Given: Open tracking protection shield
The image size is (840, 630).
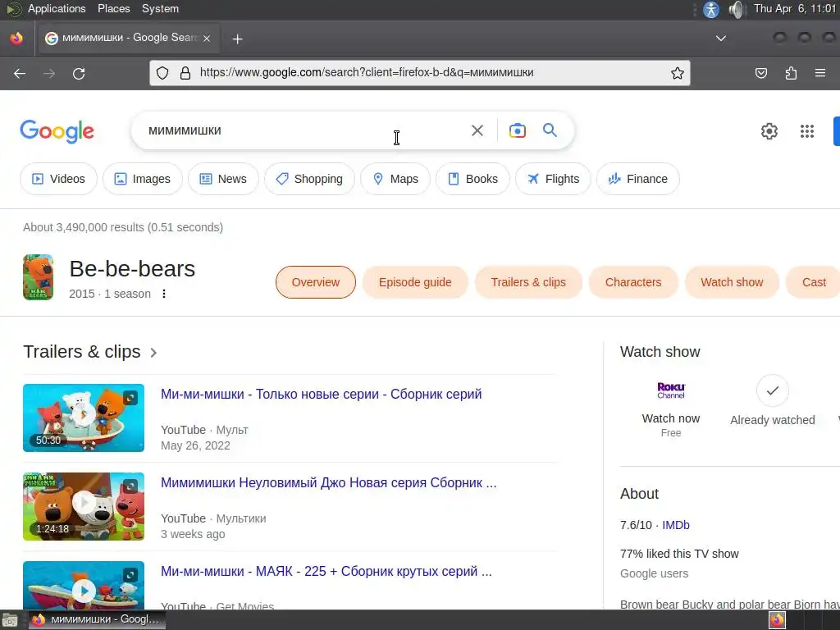Looking at the screenshot, I should [162, 73].
